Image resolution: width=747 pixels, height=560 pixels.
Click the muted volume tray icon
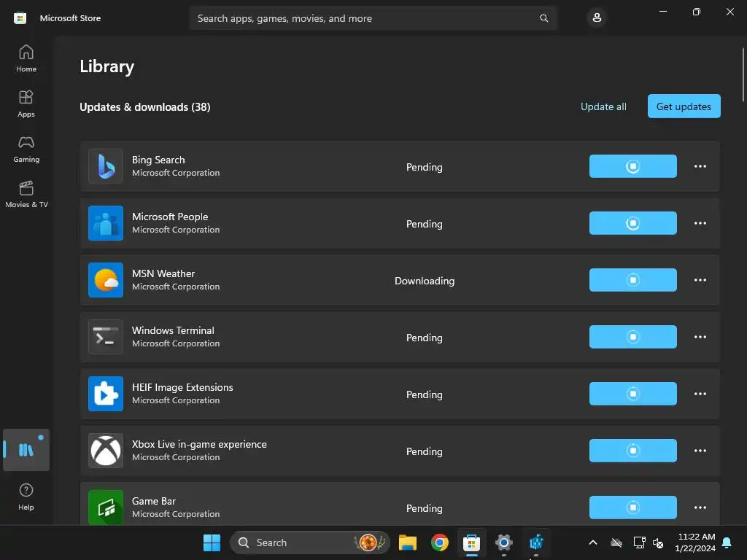click(x=659, y=542)
